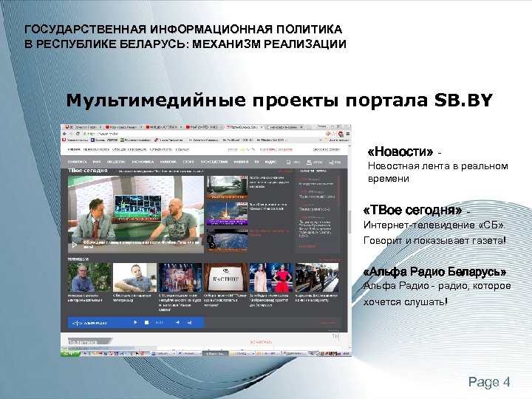Open the РАДИО section in site menu
This screenshot has width=532, height=399.
[270, 162]
